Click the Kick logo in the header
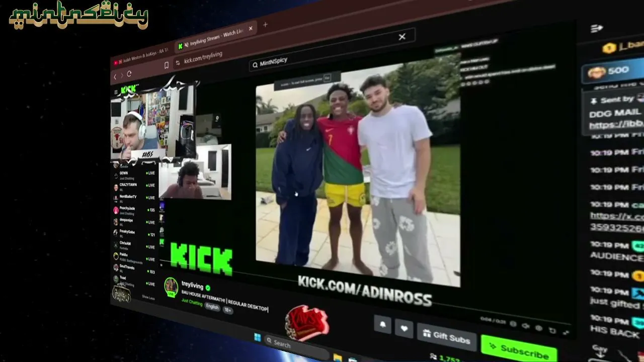 click(x=129, y=89)
